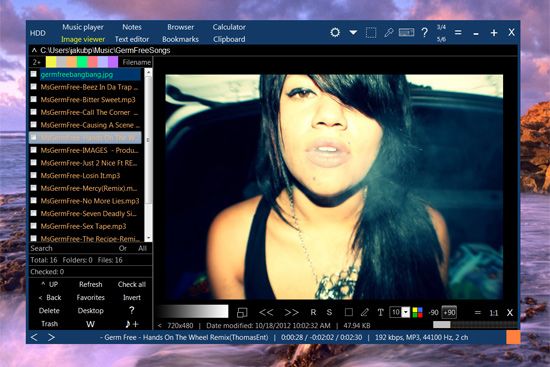
Task: Open the Notes tab
Action: (132, 27)
